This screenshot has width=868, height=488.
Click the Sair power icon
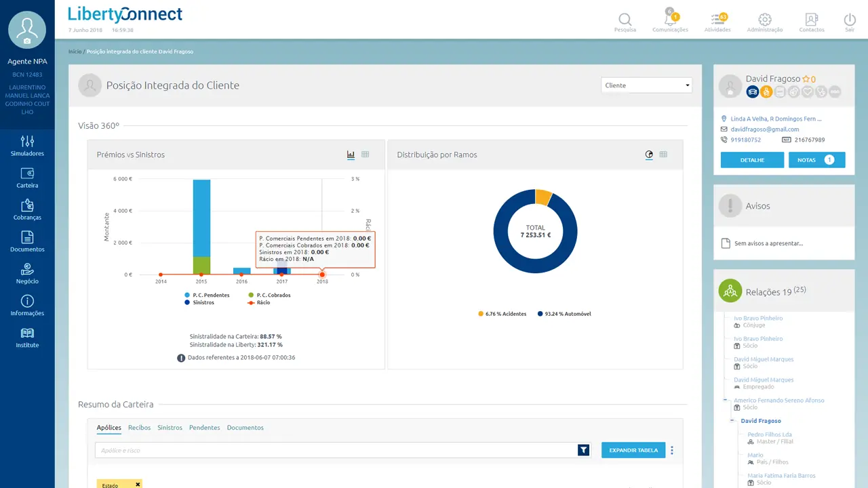[850, 22]
